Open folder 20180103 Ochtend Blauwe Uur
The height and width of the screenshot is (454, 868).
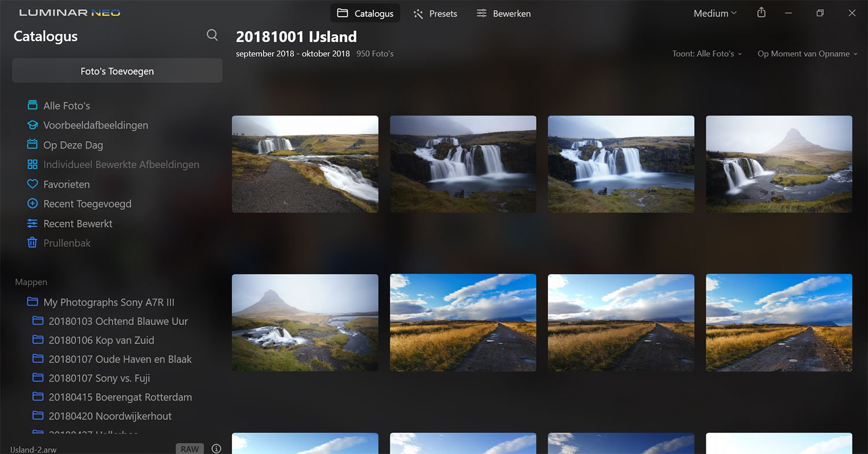[x=117, y=321]
